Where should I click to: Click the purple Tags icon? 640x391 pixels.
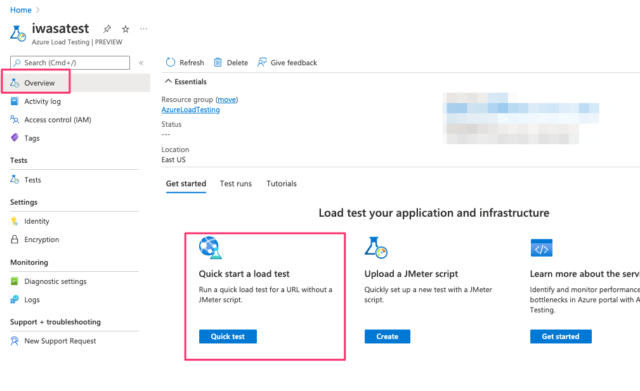[14, 138]
